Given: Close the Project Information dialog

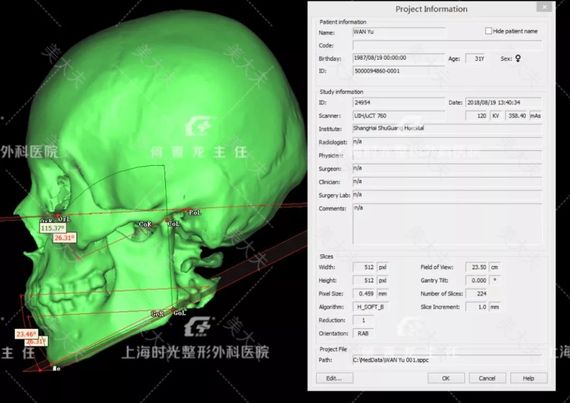Looking at the screenshot, I should click(544, 7).
